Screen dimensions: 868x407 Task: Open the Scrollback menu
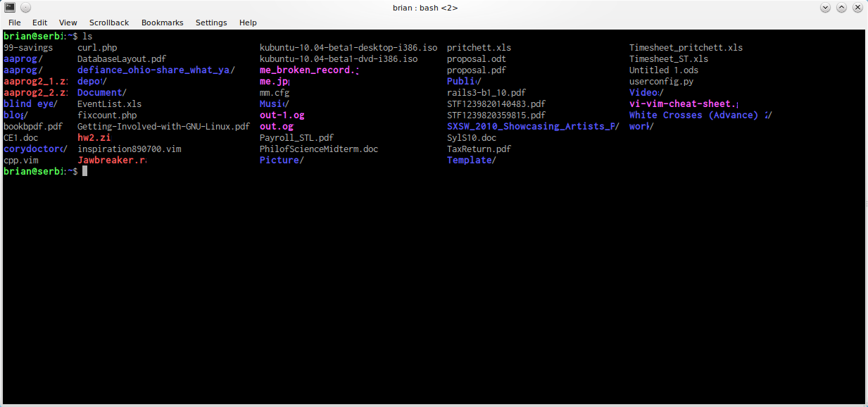coord(109,23)
